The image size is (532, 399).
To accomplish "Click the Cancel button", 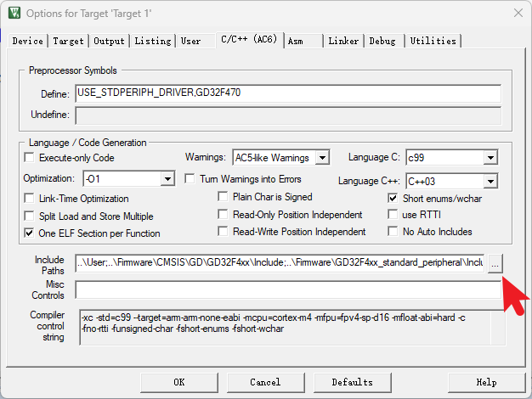I will (266, 382).
